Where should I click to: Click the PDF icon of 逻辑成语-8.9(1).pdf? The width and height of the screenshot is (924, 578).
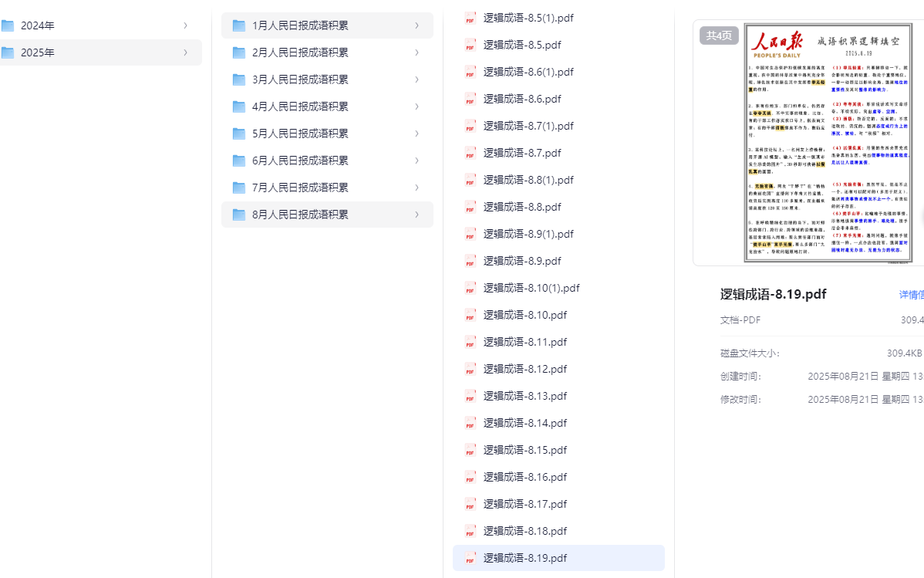point(470,234)
